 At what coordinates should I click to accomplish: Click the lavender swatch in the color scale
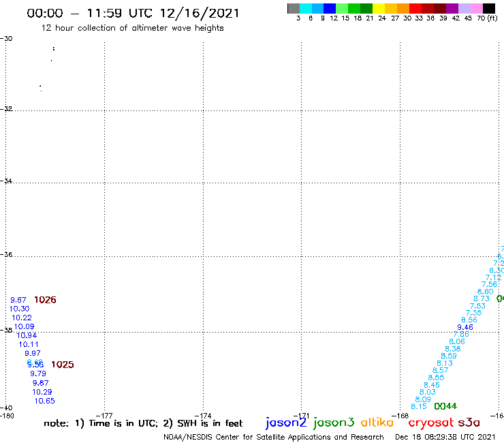464,8
